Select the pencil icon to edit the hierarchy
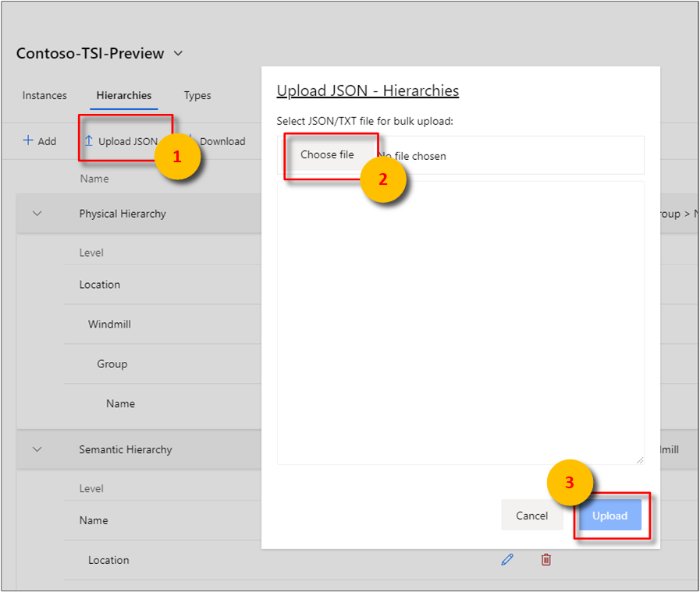 point(507,559)
